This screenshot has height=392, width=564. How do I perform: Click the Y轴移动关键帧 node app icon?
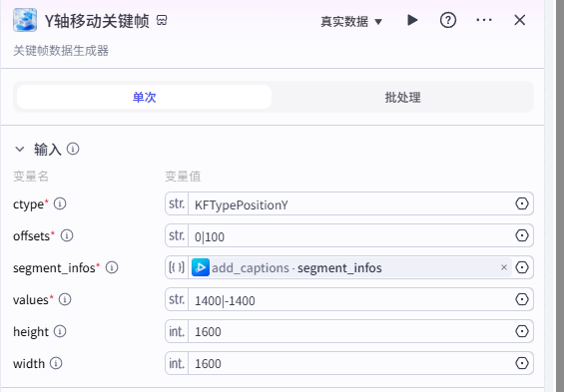[x=25, y=20]
